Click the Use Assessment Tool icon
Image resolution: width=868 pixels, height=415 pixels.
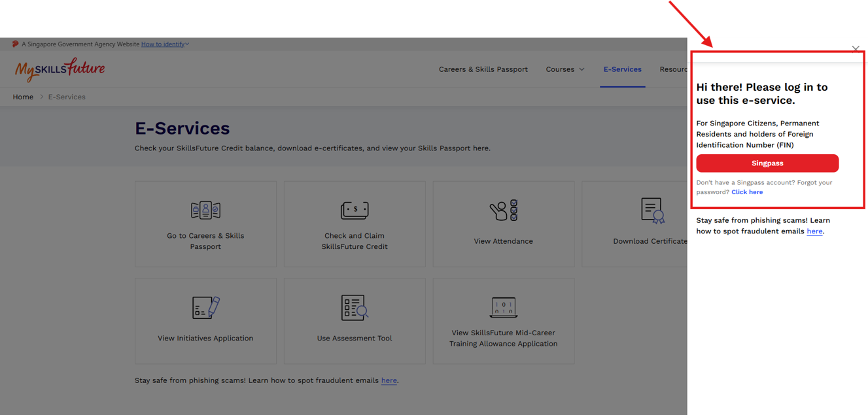[355, 308]
